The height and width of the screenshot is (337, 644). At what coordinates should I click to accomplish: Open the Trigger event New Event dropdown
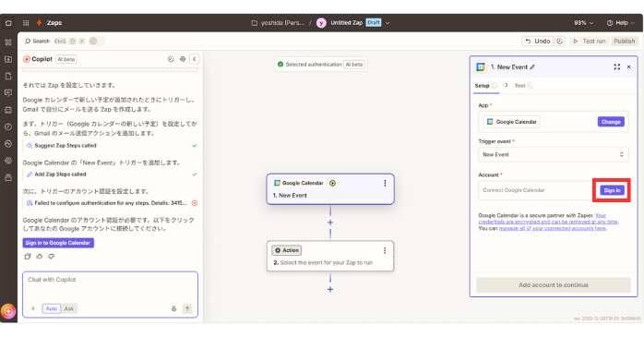click(x=554, y=154)
